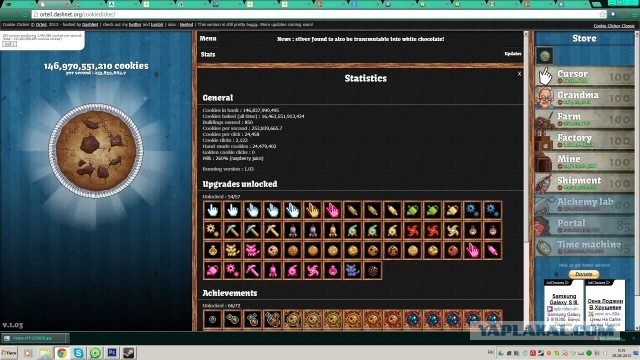Select the 'Running version' statistic line
640x360 pixels.
click(x=228, y=169)
